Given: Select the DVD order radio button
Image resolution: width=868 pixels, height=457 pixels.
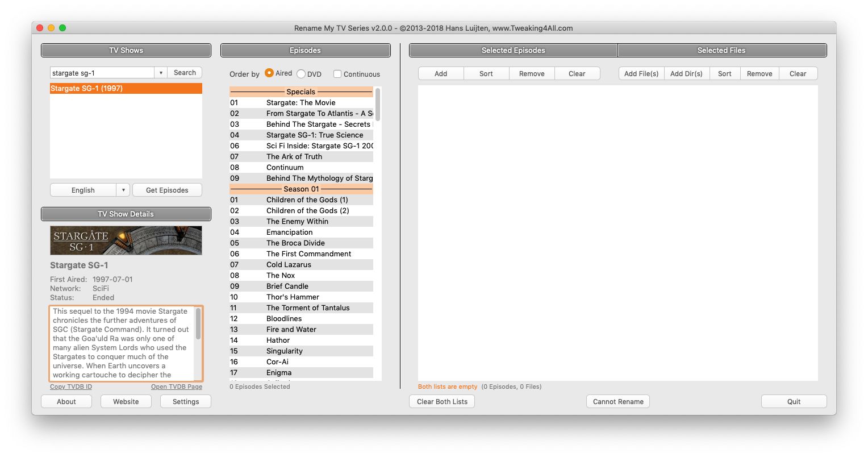Looking at the screenshot, I should [x=301, y=74].
